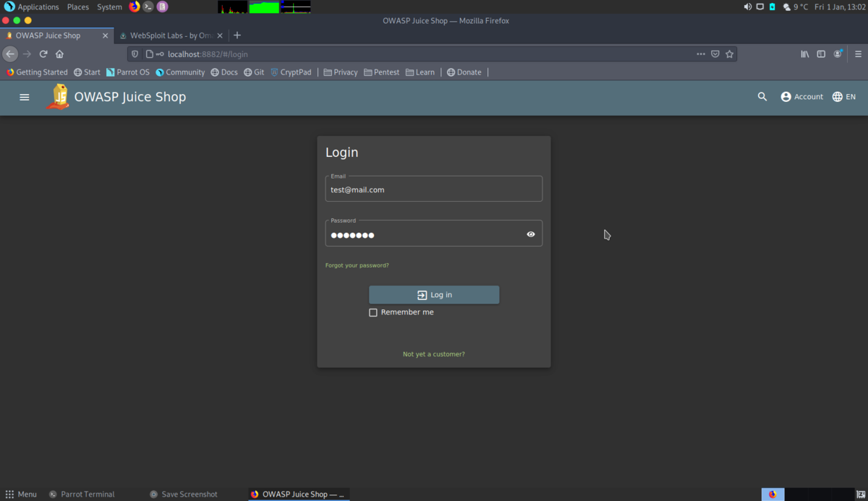Click the display icon in system tray
Image resolution: width=868 pixels, height=501 pixels.
point(759,7)
